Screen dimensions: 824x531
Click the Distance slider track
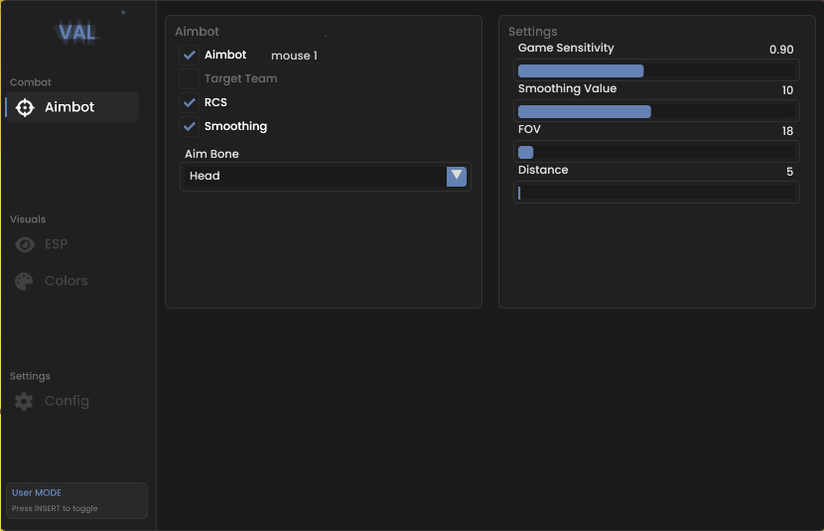point(656,193)
